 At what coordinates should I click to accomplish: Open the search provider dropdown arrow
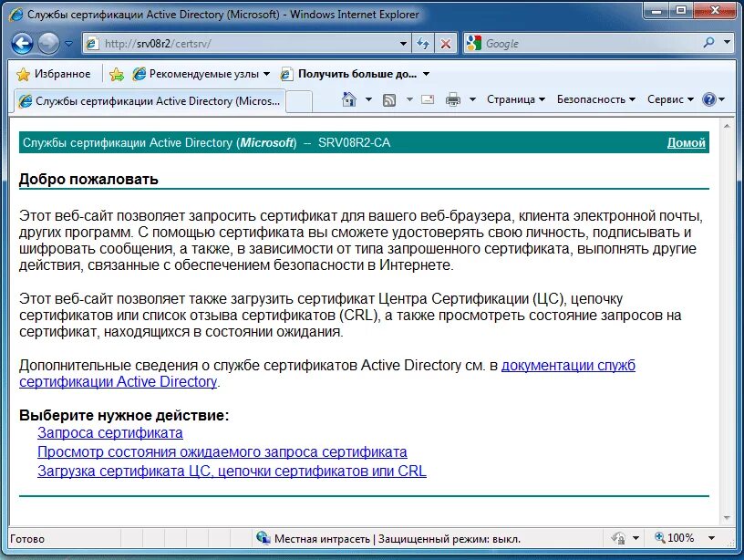(x=727, y=42)
